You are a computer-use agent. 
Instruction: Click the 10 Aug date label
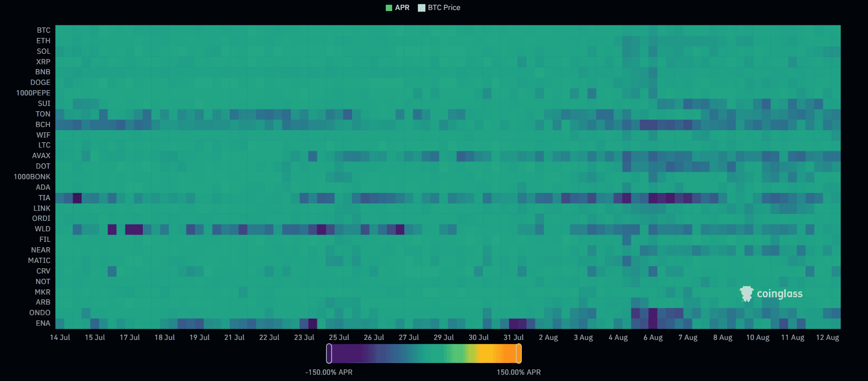coord(758,337)
